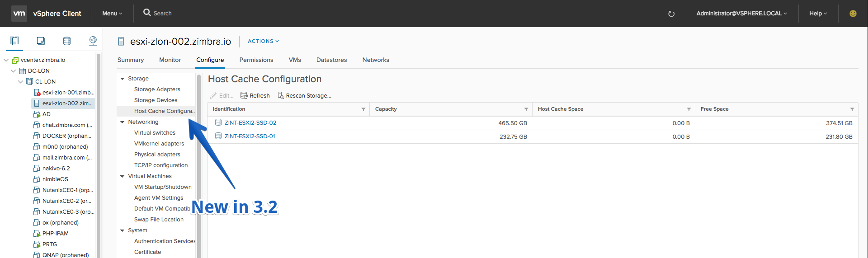
Task: Open Agent VM Settings
Action: click(159, 198)
